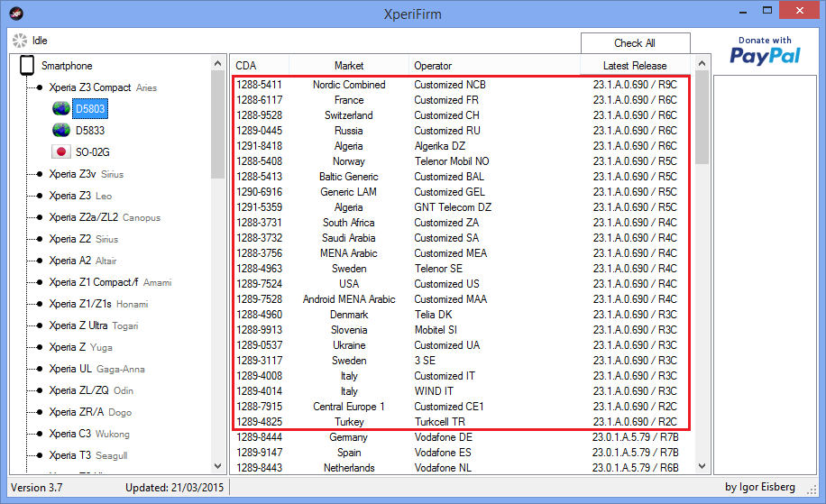
Task: Click the firmware list scroll down arrow
Action: point(702,466)
